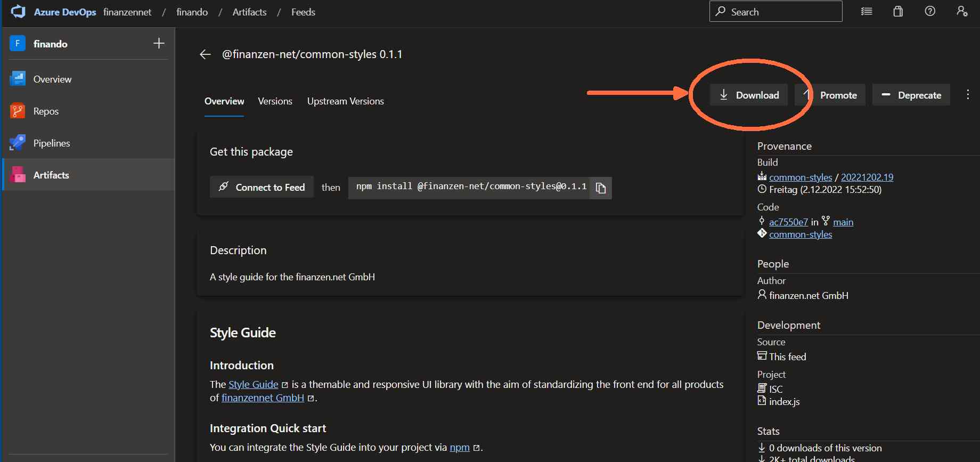Open the Style Guide link in Introduction
The width and height of the screenshot is (980, 462).
click(254, 384)
